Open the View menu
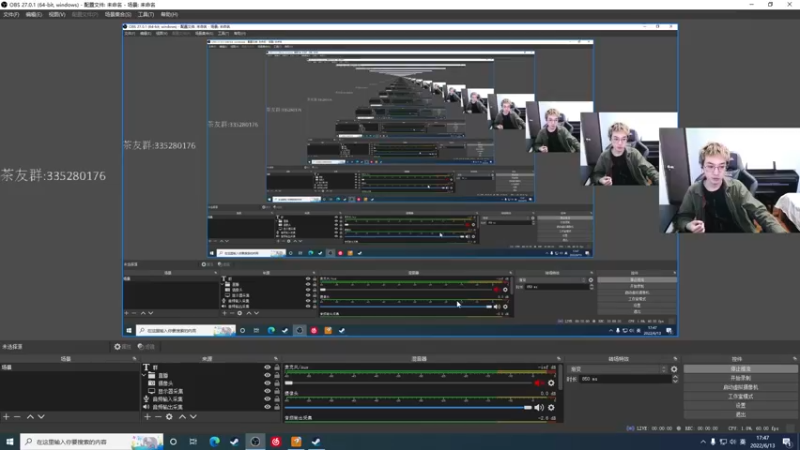 pyautogui.click(x=57, y=15)
